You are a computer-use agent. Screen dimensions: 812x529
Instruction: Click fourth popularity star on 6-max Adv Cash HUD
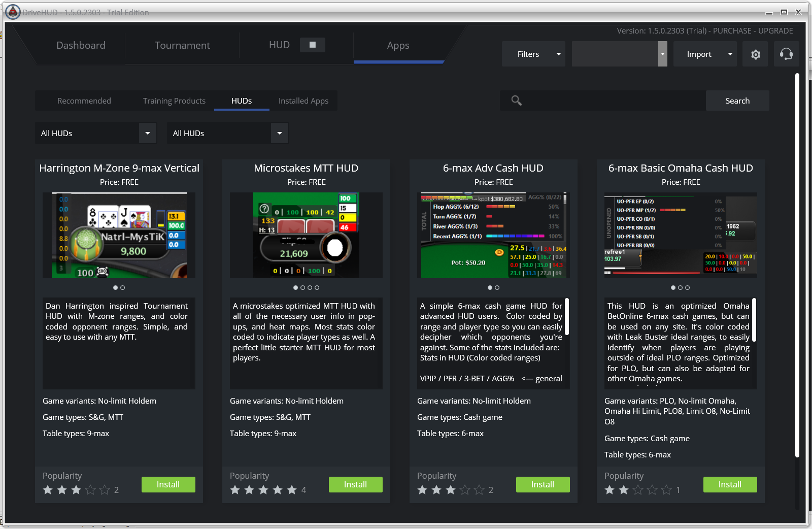pyautogui.click(x=465, y=490)
